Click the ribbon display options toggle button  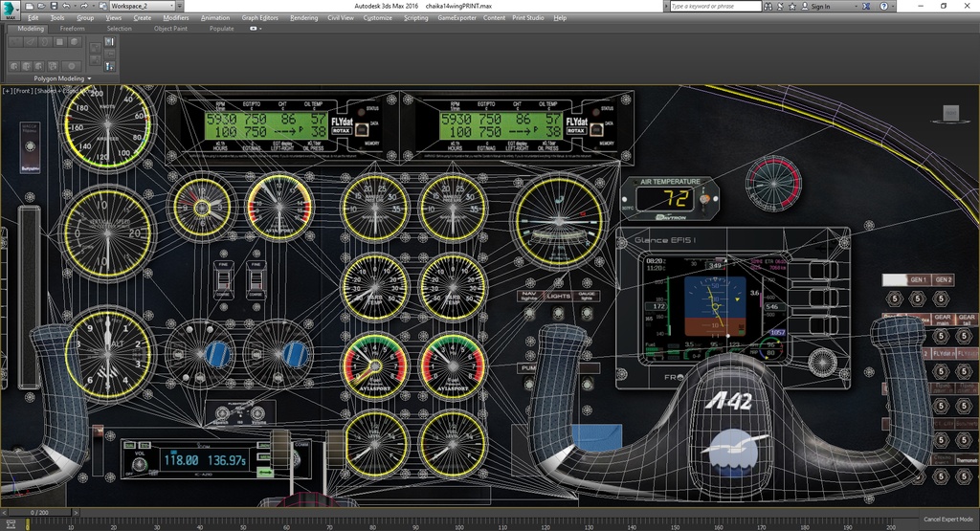click(x=255, y=29)
